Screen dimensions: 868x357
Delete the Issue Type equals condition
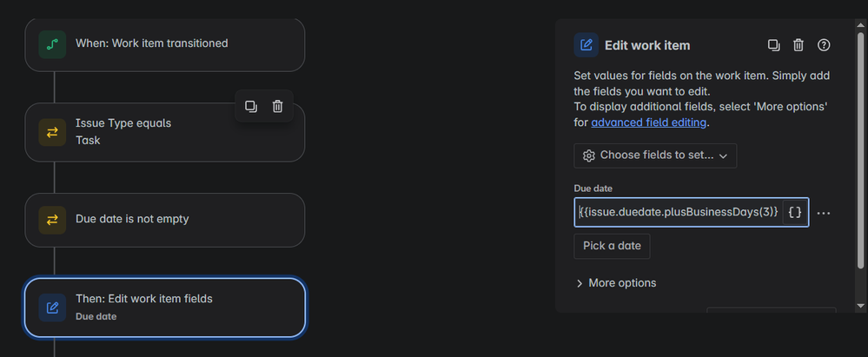(278, 106)
